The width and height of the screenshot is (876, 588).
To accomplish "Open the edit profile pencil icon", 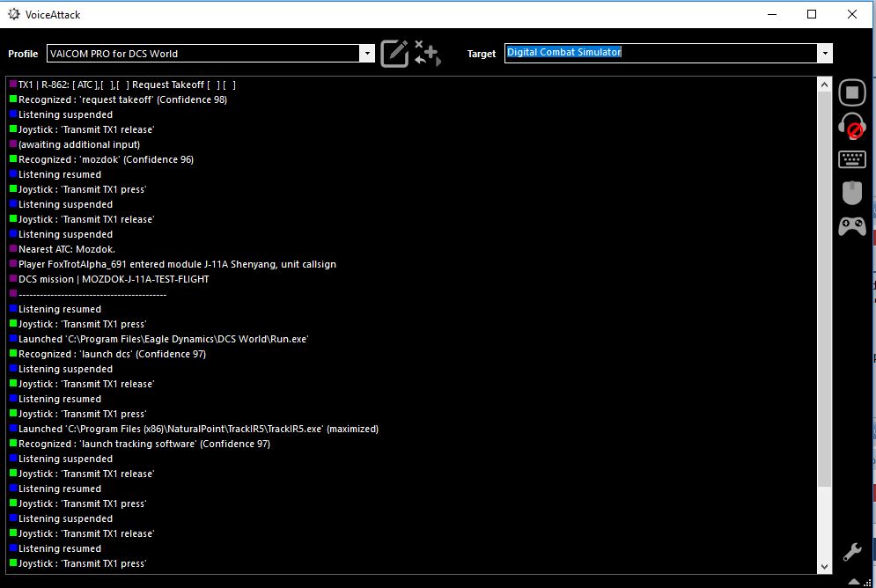I will [394, 54].
